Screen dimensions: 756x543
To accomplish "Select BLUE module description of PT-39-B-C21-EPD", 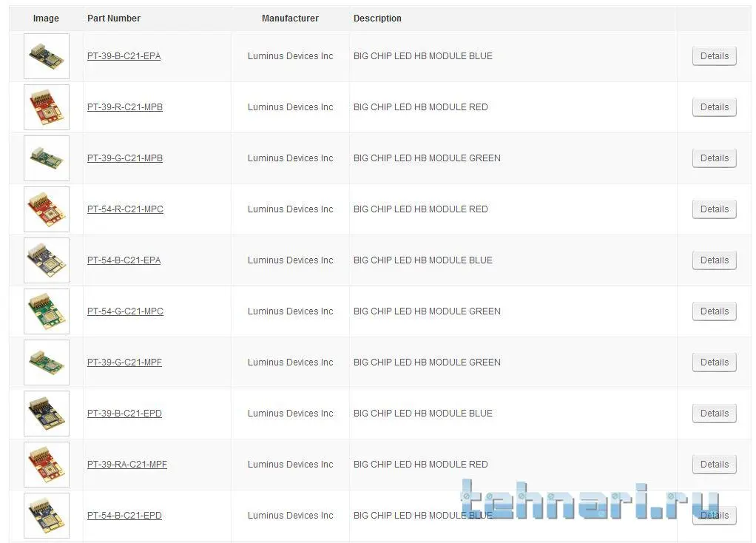I will click(423, 414).
